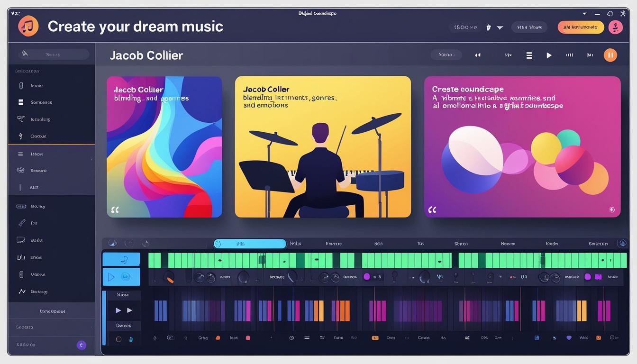Select the sidebar item with the bar-chart icon
Viewport: 637px width, 364px height.
point(51,257)
